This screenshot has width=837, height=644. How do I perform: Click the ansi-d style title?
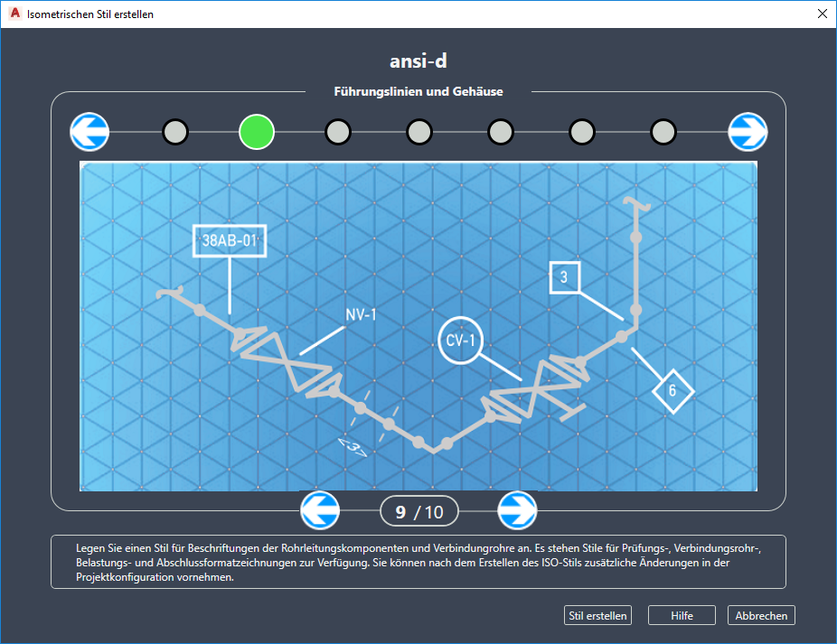(x=418, y=61)
